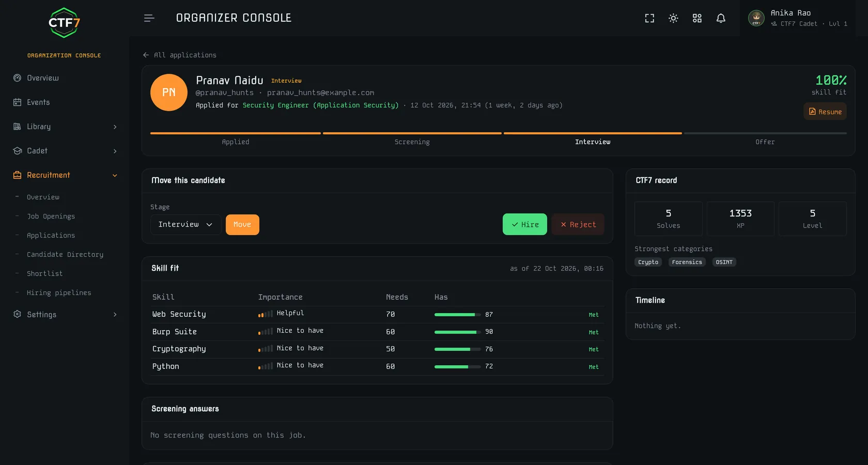Click the Python skill progress bar

point(458,367)
